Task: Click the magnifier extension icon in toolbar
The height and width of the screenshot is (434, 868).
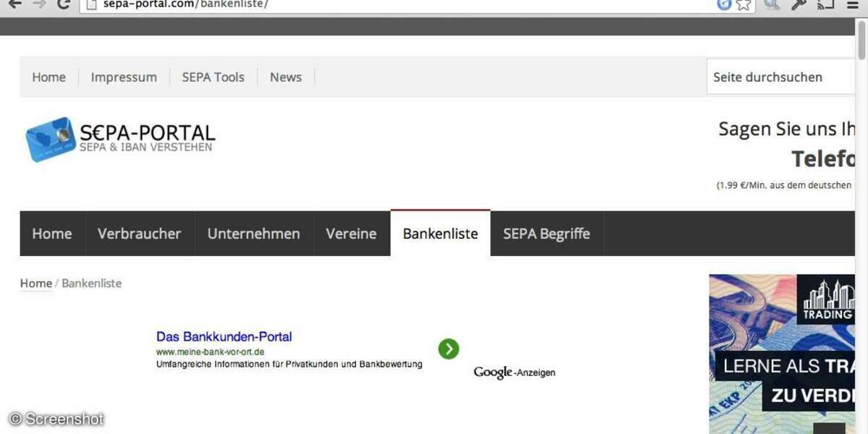Action: 772,4
